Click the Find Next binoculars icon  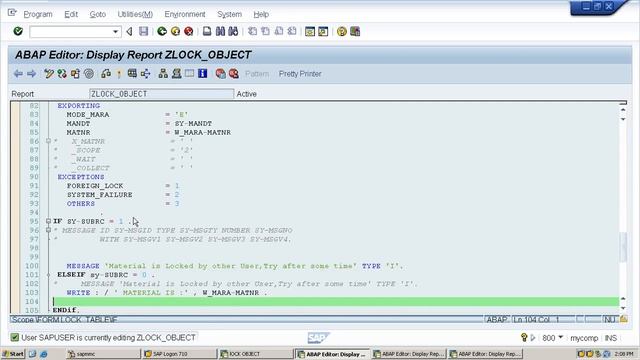233,31
